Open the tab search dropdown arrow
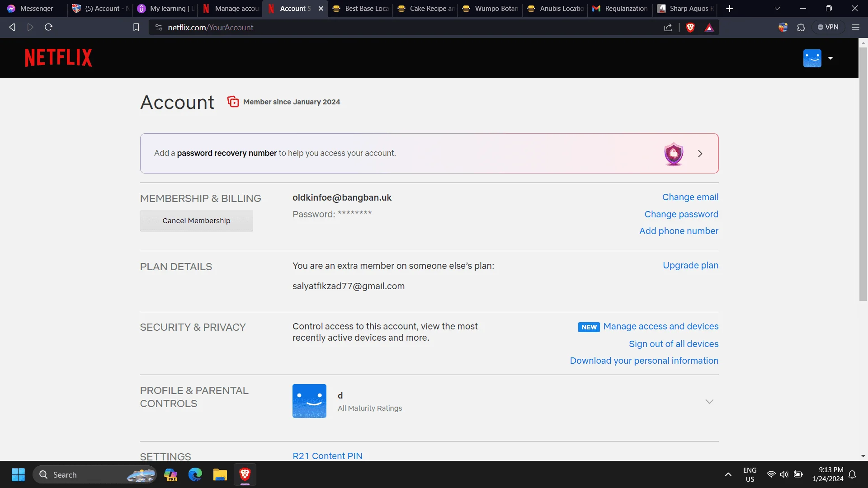The height and width of the screenshot is (488, 868). 777,9
